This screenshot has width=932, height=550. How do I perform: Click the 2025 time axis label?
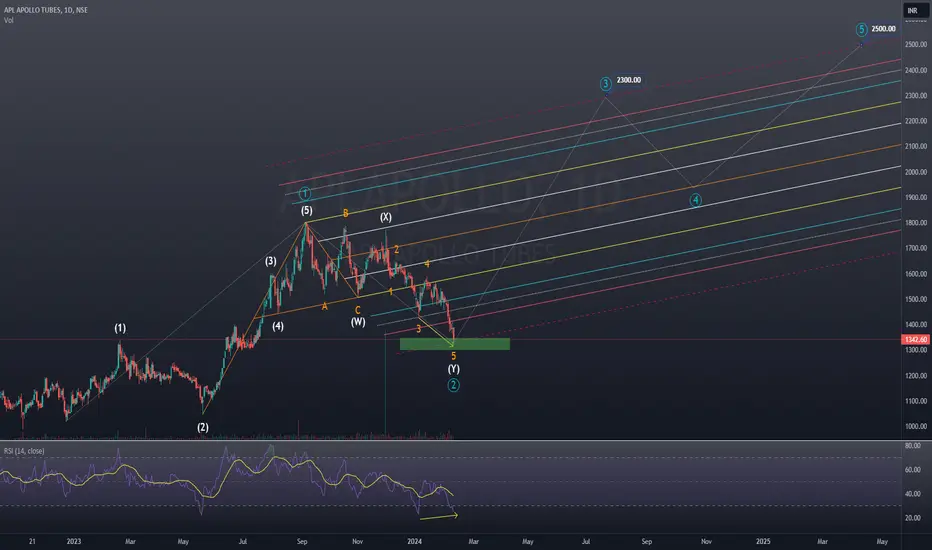(763, 542)
